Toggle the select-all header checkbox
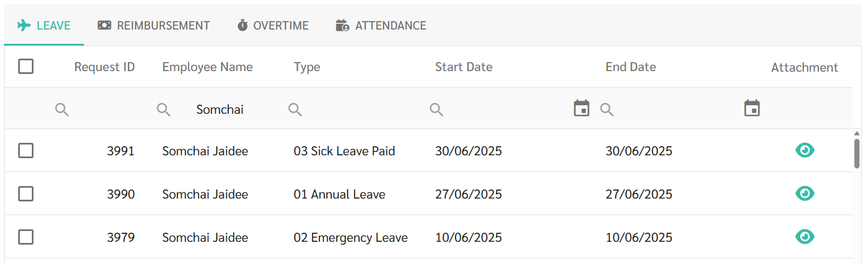The width and height of the screenshot is (868, 264). click(x=26, y=67)
